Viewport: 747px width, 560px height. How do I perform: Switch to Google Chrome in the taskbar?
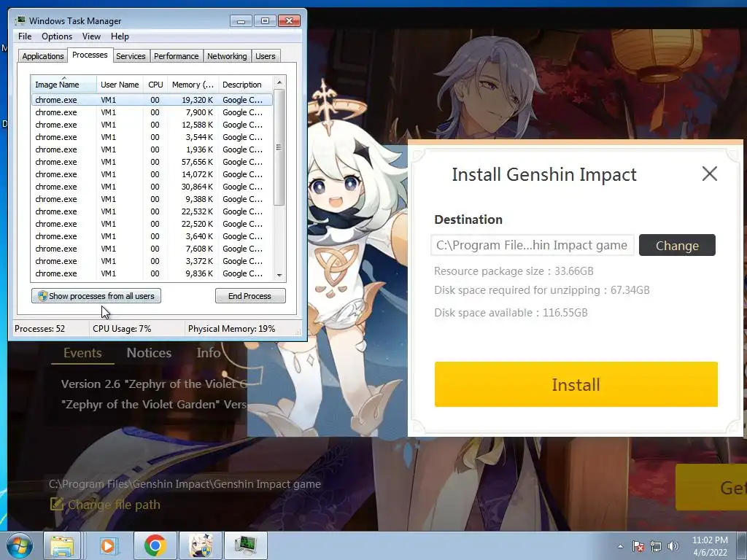click(155, 546)
